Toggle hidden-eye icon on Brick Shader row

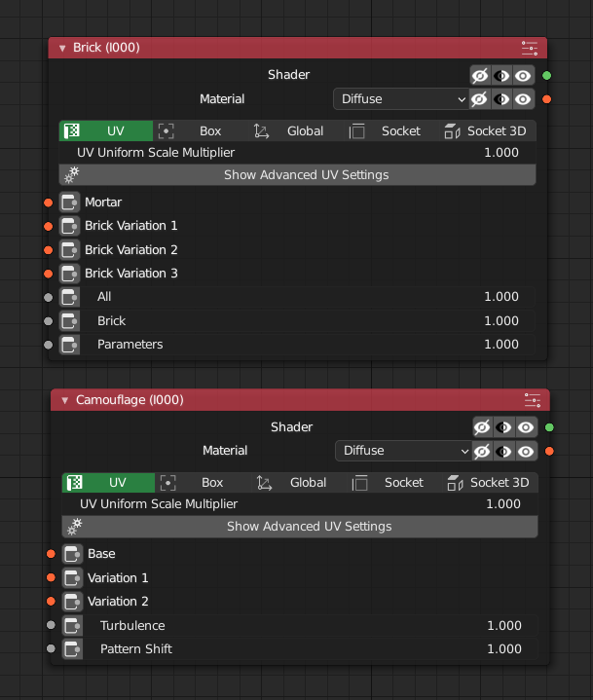480,75
